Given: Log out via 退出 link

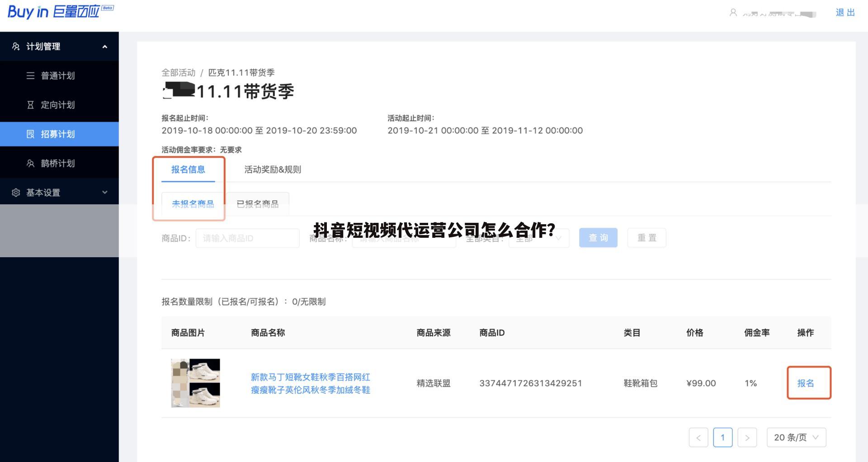Looking at the screenshot, I should click(845, 13).
